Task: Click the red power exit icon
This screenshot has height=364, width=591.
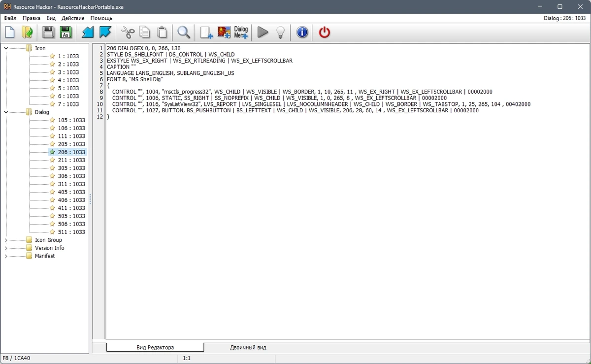Action: coord(325,33)
